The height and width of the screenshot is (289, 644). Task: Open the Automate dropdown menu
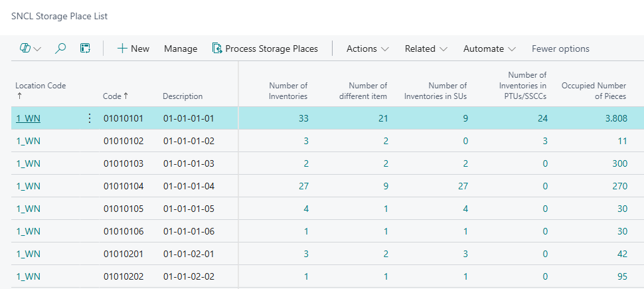[489, 48]
